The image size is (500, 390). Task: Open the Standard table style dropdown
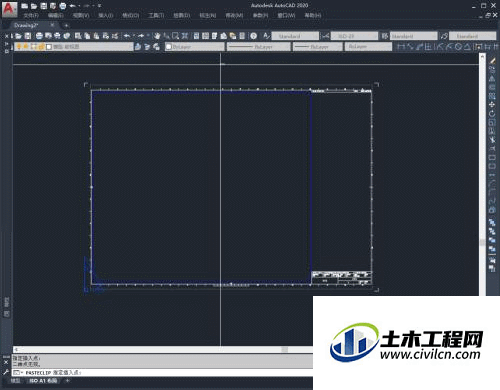pos(414,36)
